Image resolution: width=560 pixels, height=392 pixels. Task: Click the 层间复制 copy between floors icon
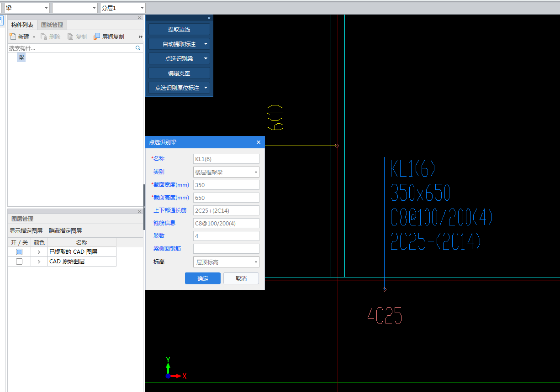97,37
